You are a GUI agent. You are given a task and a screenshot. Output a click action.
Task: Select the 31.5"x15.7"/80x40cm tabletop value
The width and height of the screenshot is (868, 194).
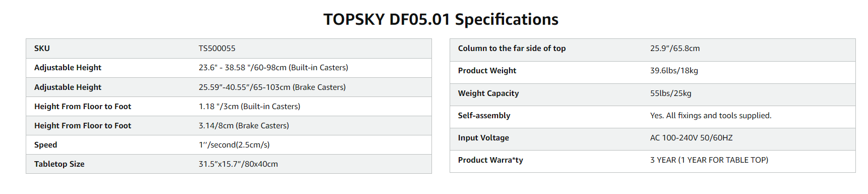click(238, 164)
